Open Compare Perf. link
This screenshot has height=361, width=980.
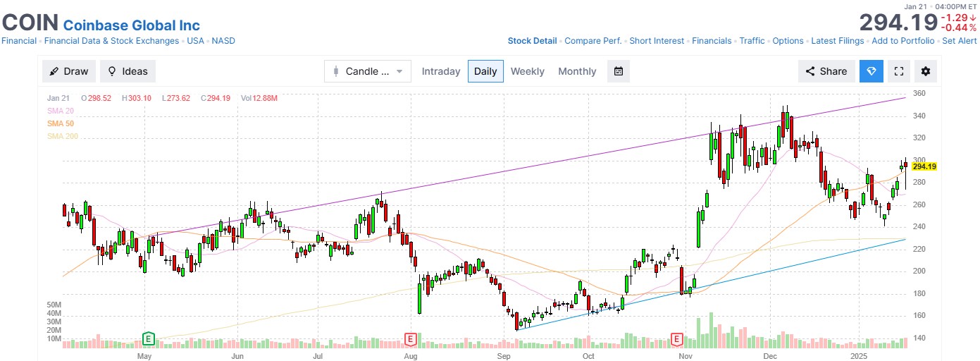[593, 41]
